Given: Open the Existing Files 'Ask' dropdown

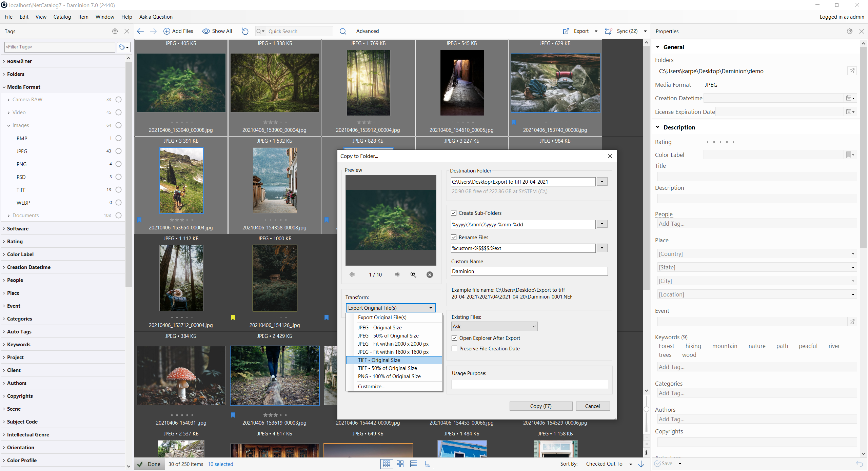Looking at the screenshot, I should (494, 326).
